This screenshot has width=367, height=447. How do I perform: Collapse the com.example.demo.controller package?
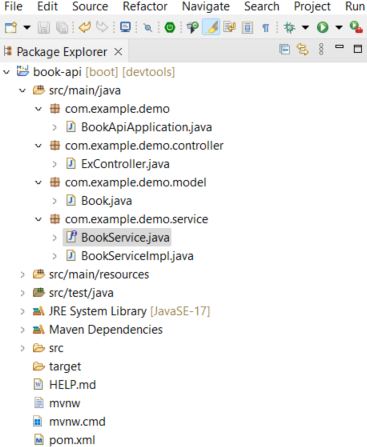pos(39,146)
